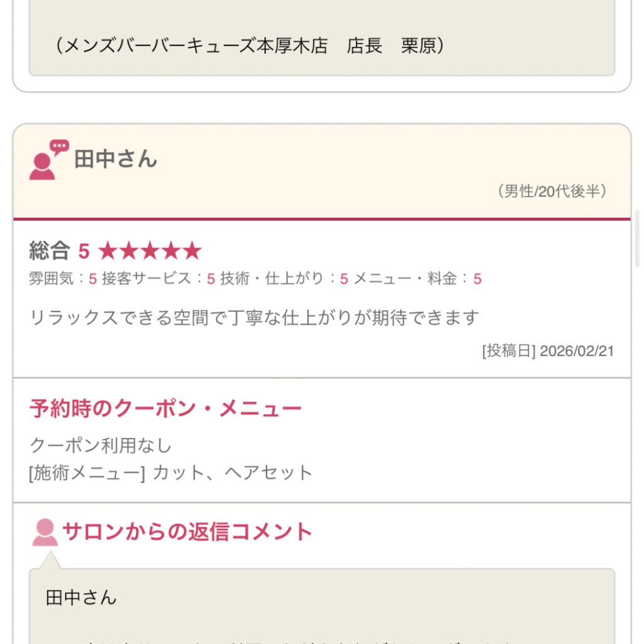Click the 総合 5 overall score label
The height and width of the screenshot is (644, 644).
click(x=59, y=252)
